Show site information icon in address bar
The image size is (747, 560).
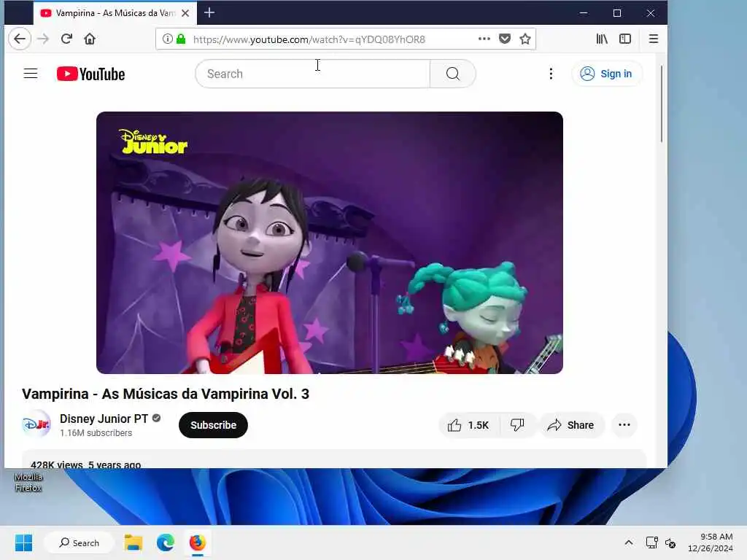[167, 39]
